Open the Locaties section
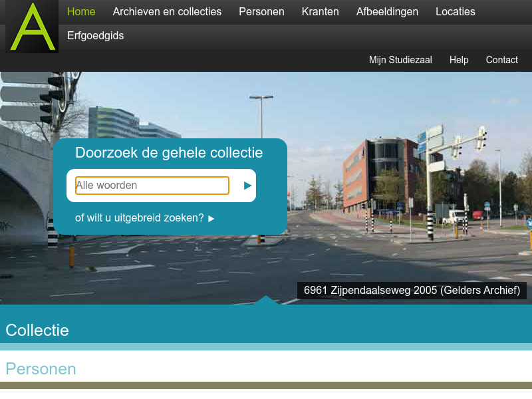 click(456, 11)
